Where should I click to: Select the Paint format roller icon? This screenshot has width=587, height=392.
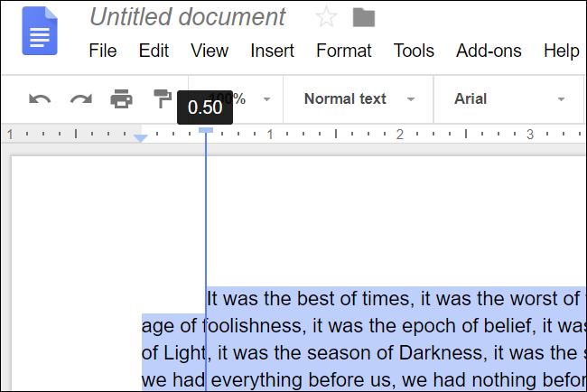(163, 98)
